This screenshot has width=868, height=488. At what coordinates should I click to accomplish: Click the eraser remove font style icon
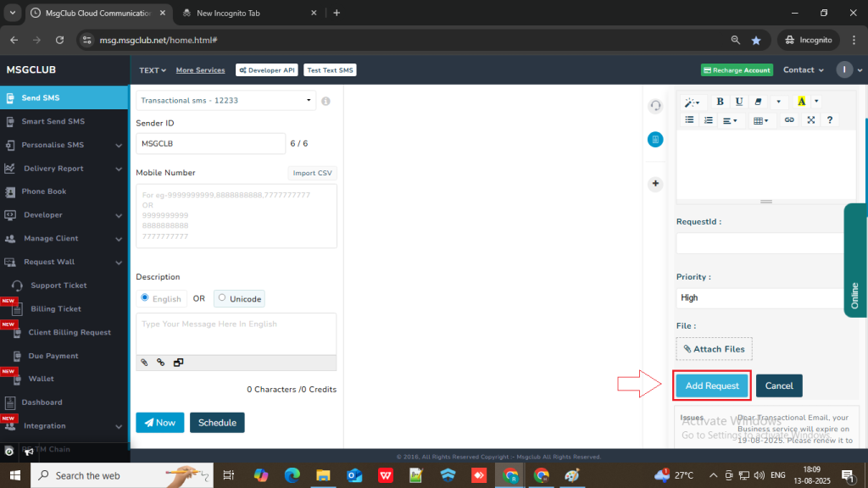click(758, 102)
